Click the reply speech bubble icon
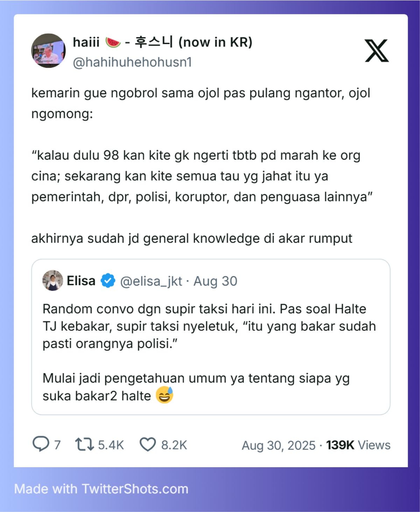Viewport: 420px width, 512px height. tap(41, 444)
